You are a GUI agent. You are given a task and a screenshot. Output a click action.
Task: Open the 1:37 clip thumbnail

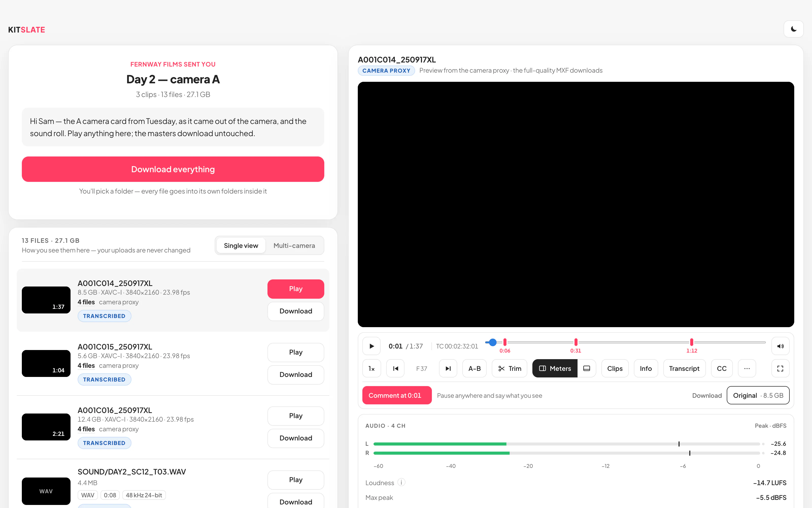click(x=46, y=300)
